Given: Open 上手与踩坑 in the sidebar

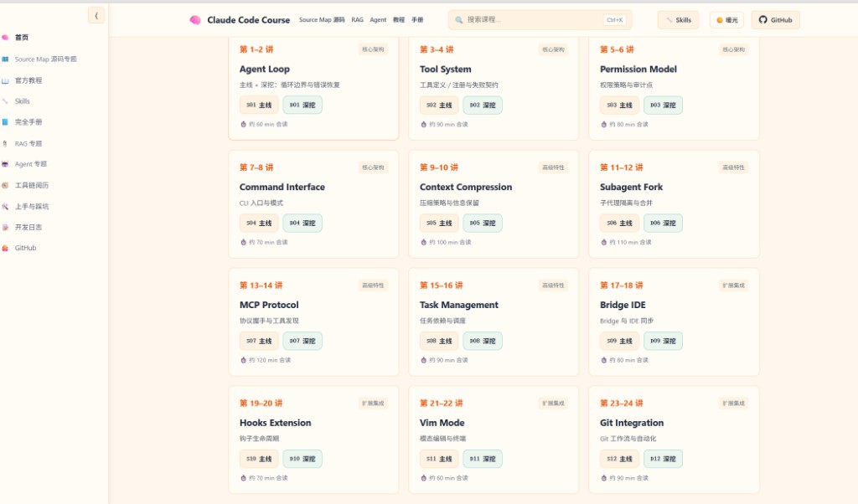Looking at the screenshot, I should pos(31,206).
